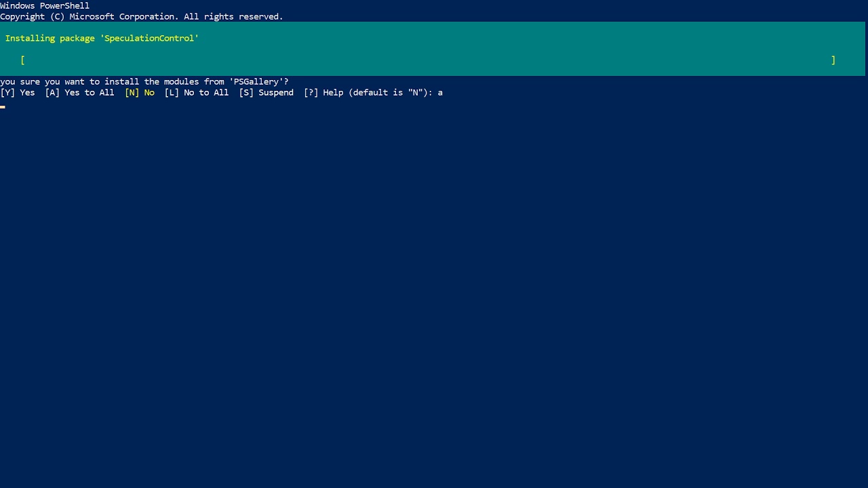Click the "Windows PowerShell" header text
868x488 pixels.
pyautogui.click(x=45, y=6)
